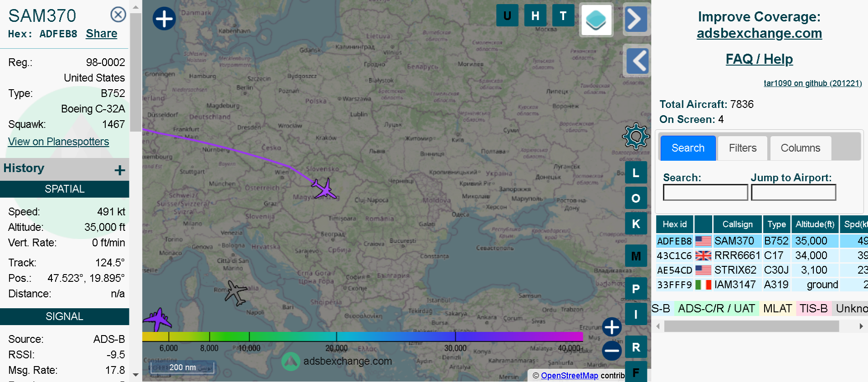
Task: Click the MLAT legend label
Action: click(x=777, y=308)
